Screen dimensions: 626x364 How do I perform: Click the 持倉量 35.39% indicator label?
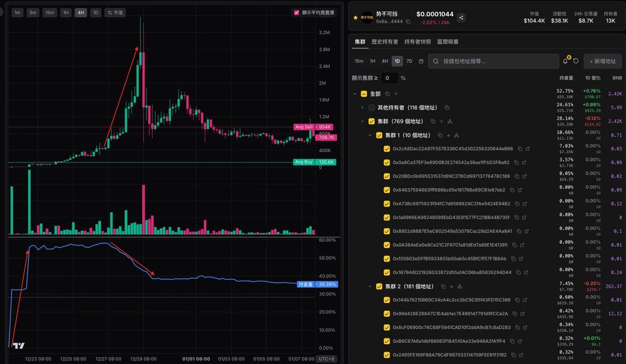coord(317,284)
